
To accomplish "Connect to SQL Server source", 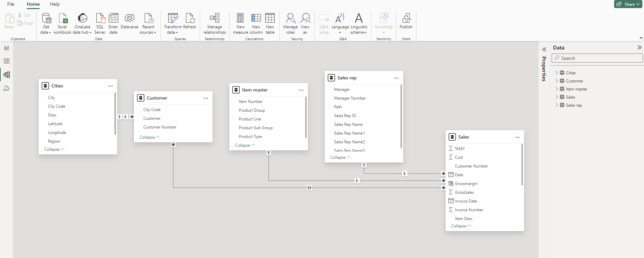I will (100, 24).
